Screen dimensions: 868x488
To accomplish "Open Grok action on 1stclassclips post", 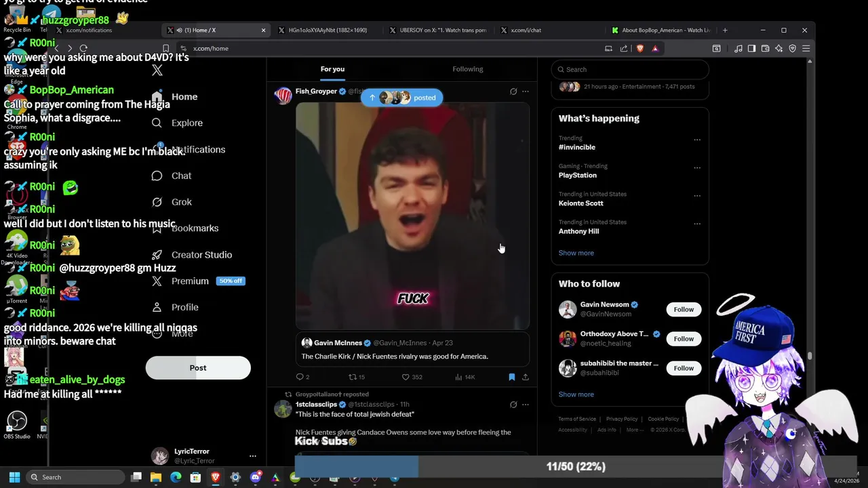I will [x=513, y=405].
